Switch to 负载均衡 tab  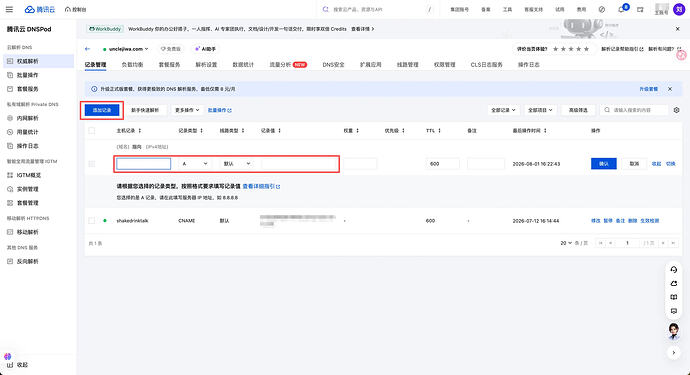[x=132, y=65]
